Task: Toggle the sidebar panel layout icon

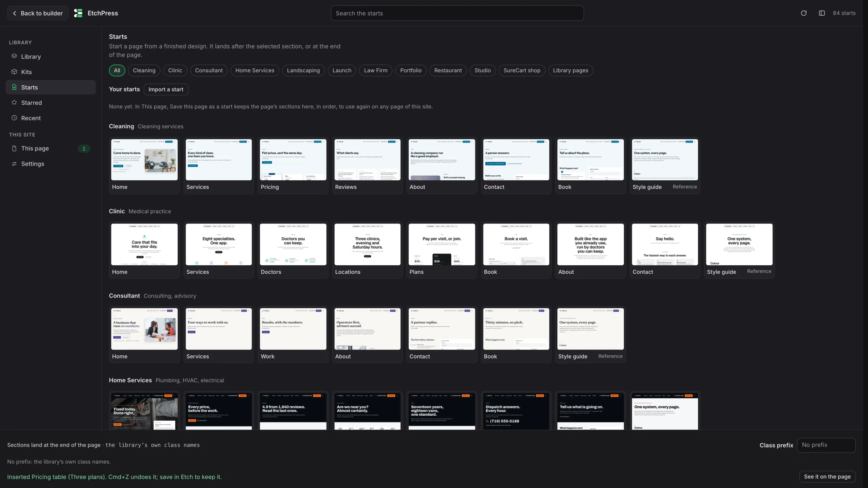Action: point(822,13)
